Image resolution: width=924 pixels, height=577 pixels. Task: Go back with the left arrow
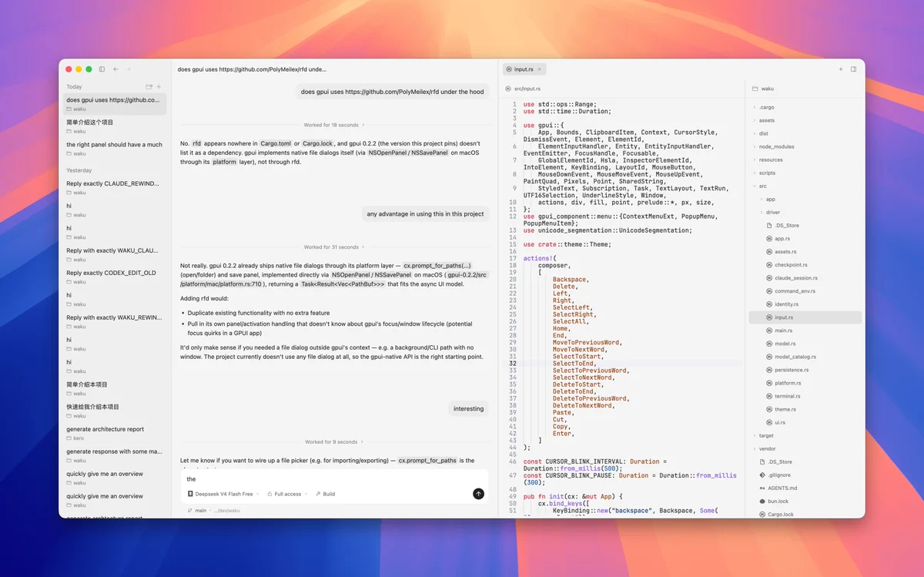pyautogui.click(x=115, y=69)
